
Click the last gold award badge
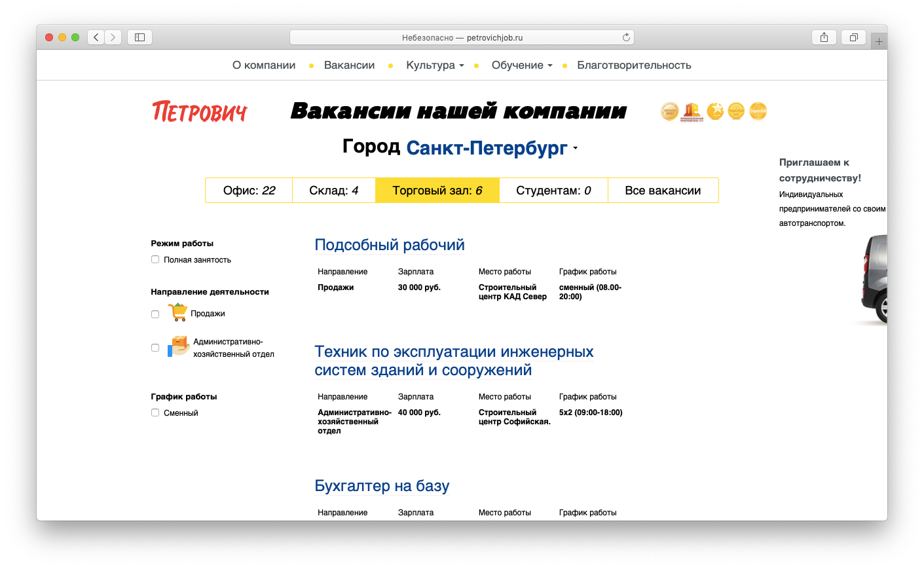(x=758, y=111)
